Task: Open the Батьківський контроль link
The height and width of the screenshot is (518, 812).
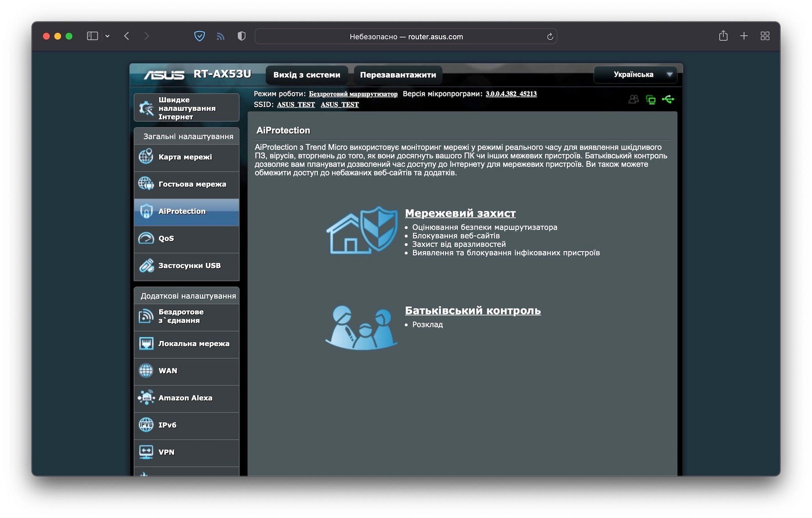Action: point(473,311)
